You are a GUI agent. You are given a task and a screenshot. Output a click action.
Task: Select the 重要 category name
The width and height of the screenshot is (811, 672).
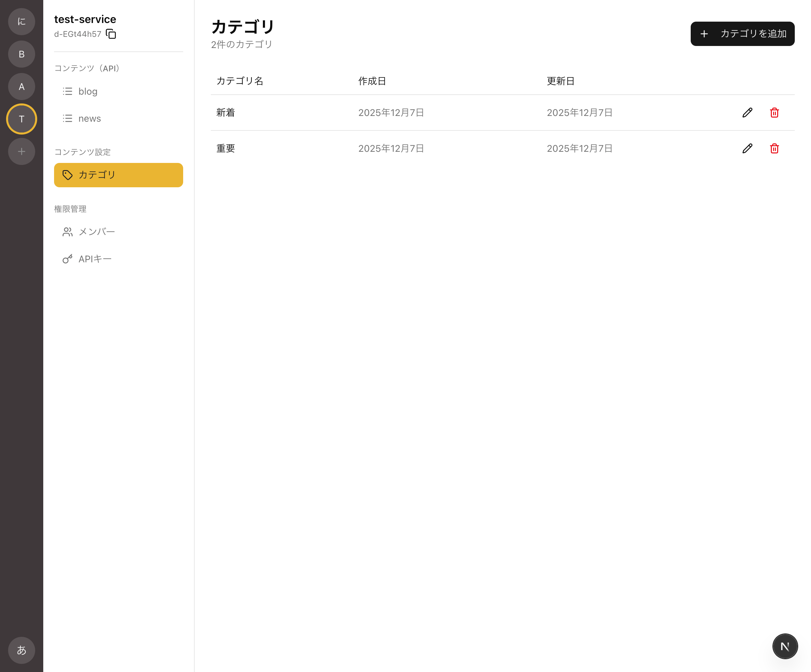[225, 148]
